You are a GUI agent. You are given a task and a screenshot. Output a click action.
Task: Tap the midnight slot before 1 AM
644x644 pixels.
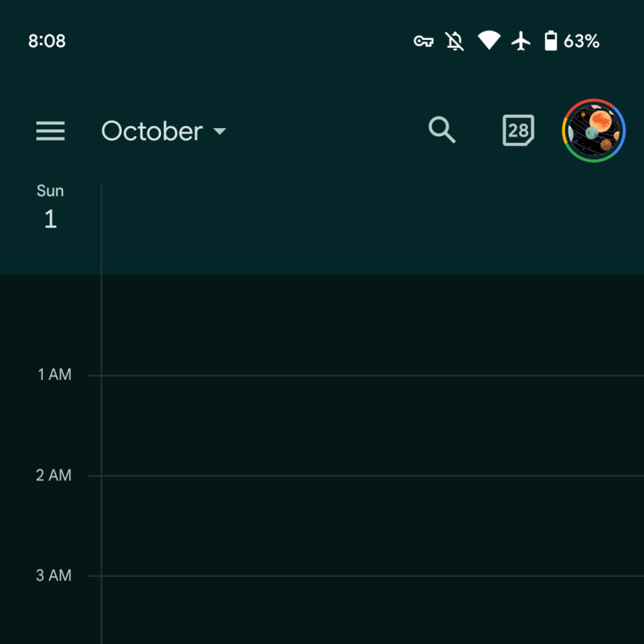(x=373, y=324)
